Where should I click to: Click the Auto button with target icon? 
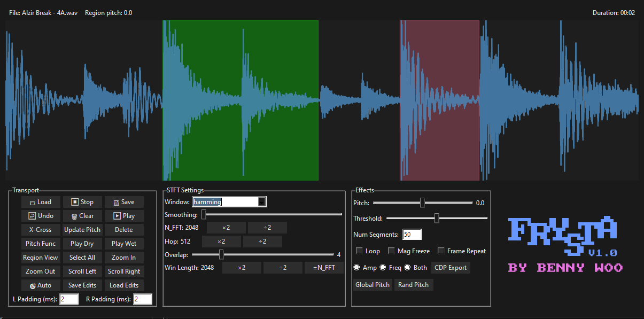(x=41, y=285)
